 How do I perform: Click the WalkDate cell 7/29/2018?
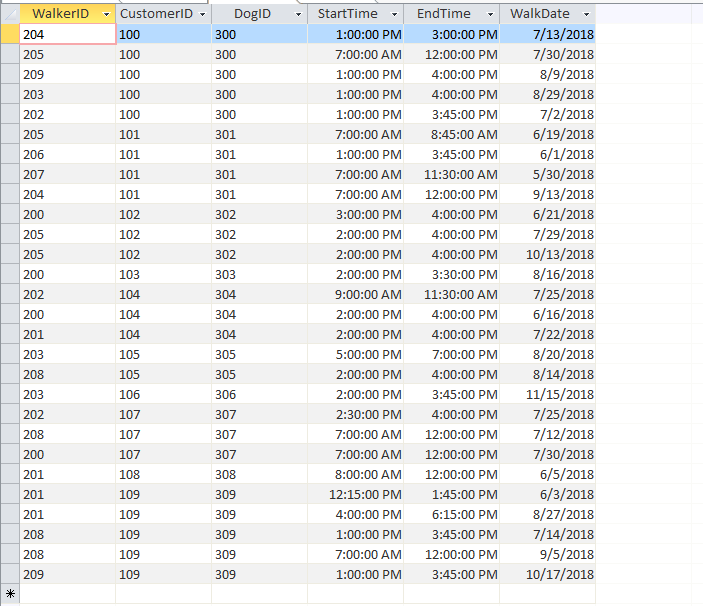tap(547, 234)
